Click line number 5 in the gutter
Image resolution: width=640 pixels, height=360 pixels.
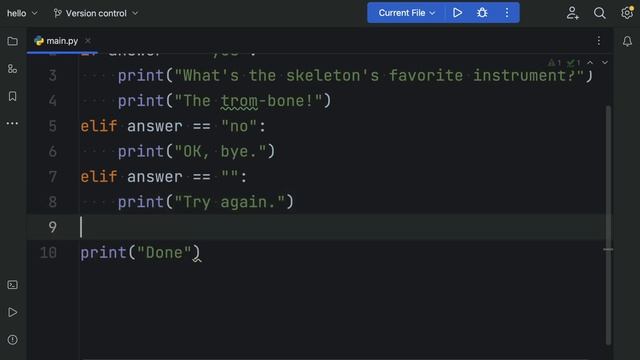pyautogui.click(x=52, y=126)
